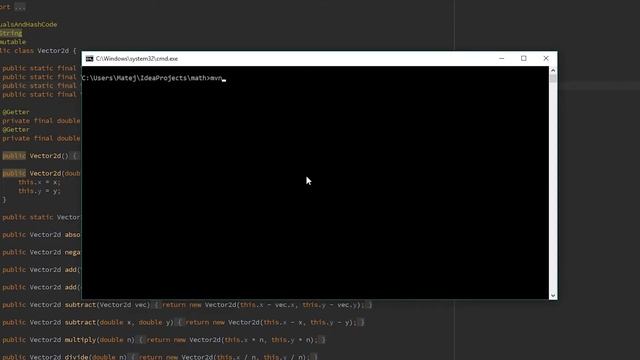
Task: Click the cmd.exe window icon in title bar
Action: click(89, 59)
